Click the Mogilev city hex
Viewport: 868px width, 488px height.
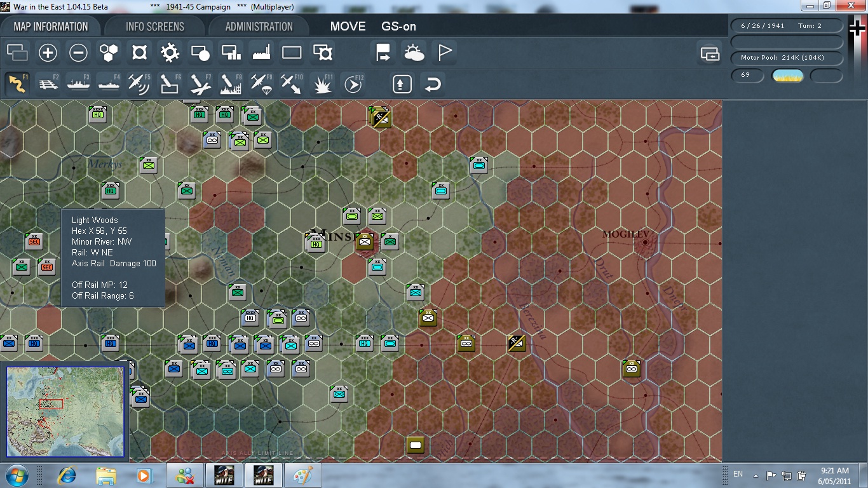(646, 242)
